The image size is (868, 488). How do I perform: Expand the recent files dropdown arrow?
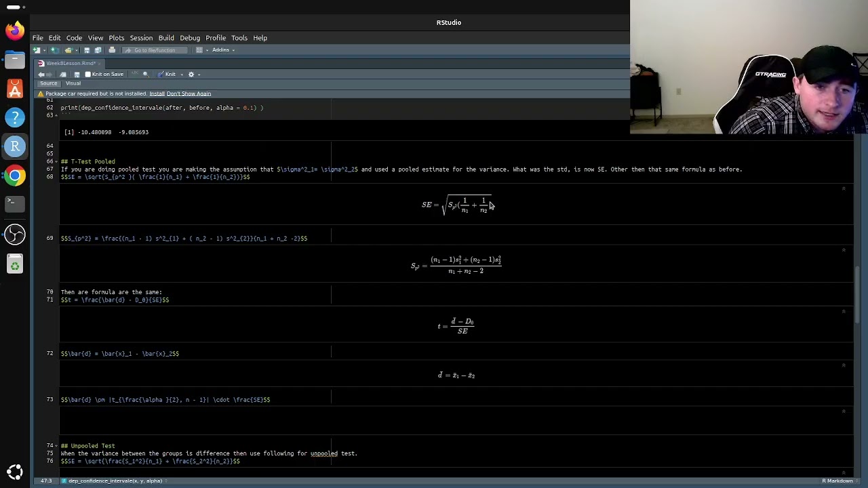point(76,50)
